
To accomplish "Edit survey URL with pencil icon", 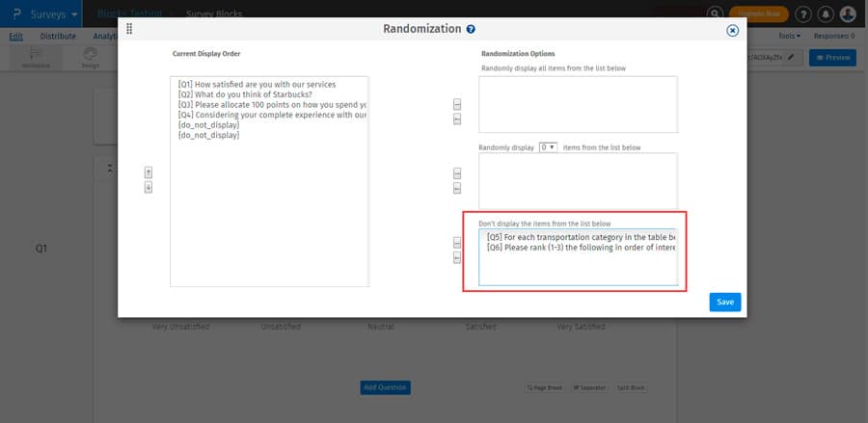I will [791, 57].
